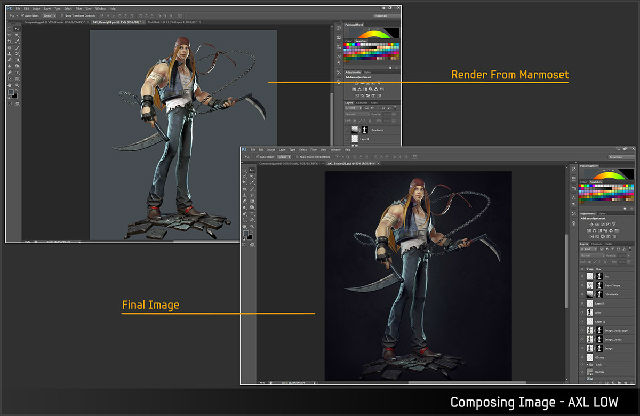The image size is (640, 416).
Task: Select the Type tool in Marmoset render window
Action: (17, 72)
